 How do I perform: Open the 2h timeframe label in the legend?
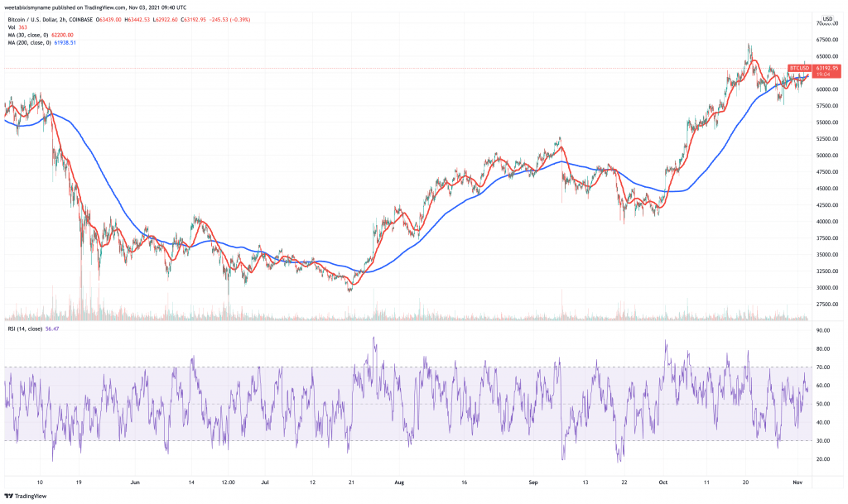[x=62, y=20]
